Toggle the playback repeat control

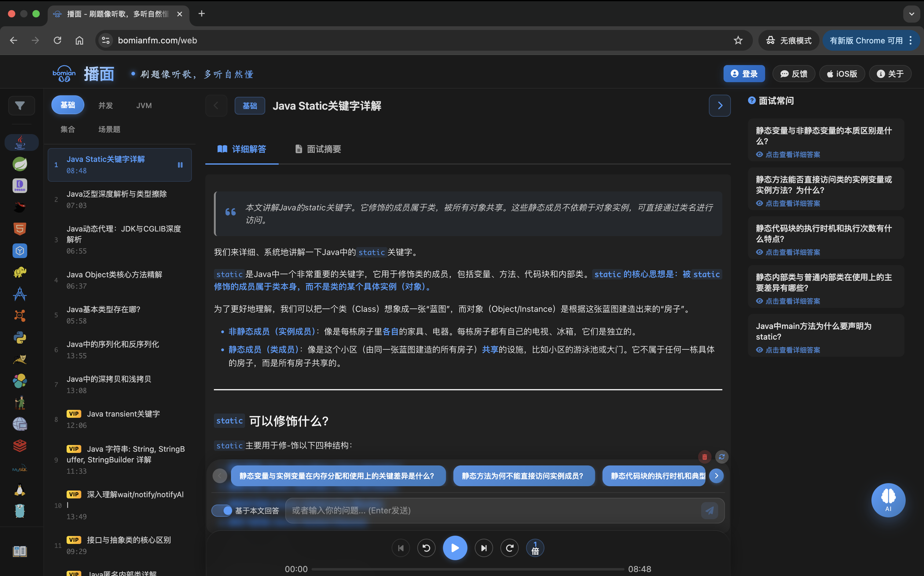click(x=509, y=547)
